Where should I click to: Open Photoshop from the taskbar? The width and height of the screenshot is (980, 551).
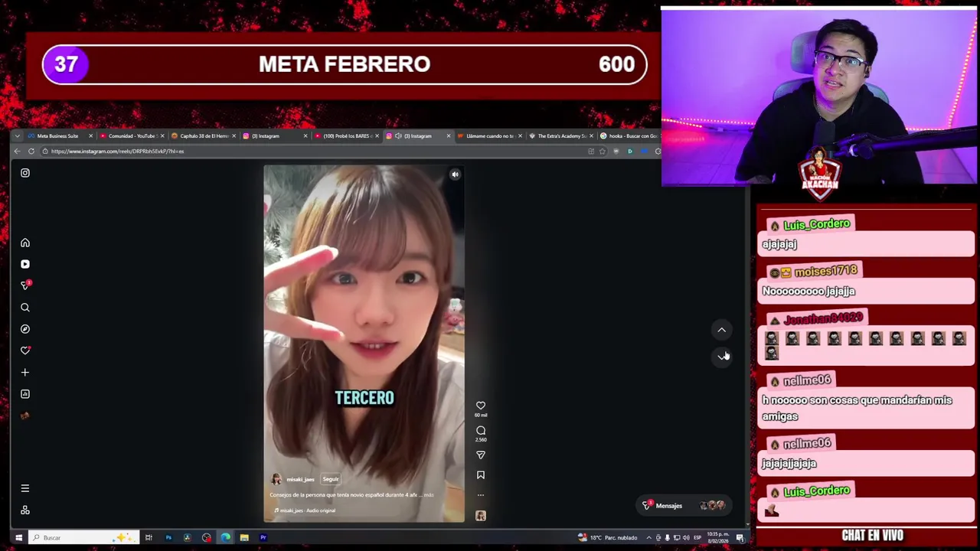coord(168,538)
